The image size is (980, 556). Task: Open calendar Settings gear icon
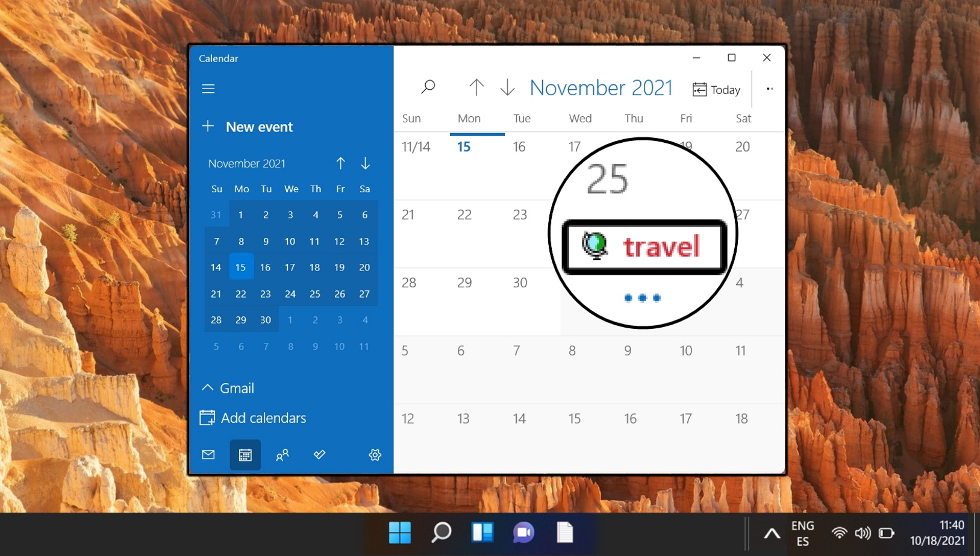tap(375, 455)
